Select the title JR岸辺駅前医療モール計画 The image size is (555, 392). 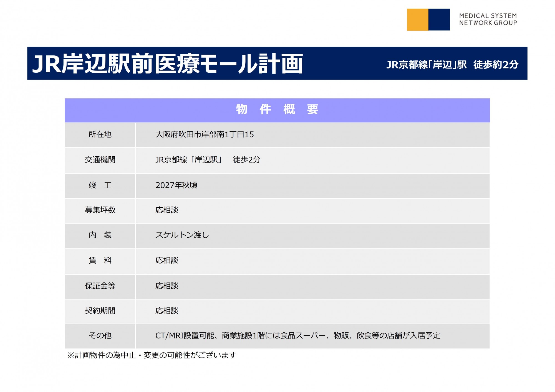click(x=168, y=64)
